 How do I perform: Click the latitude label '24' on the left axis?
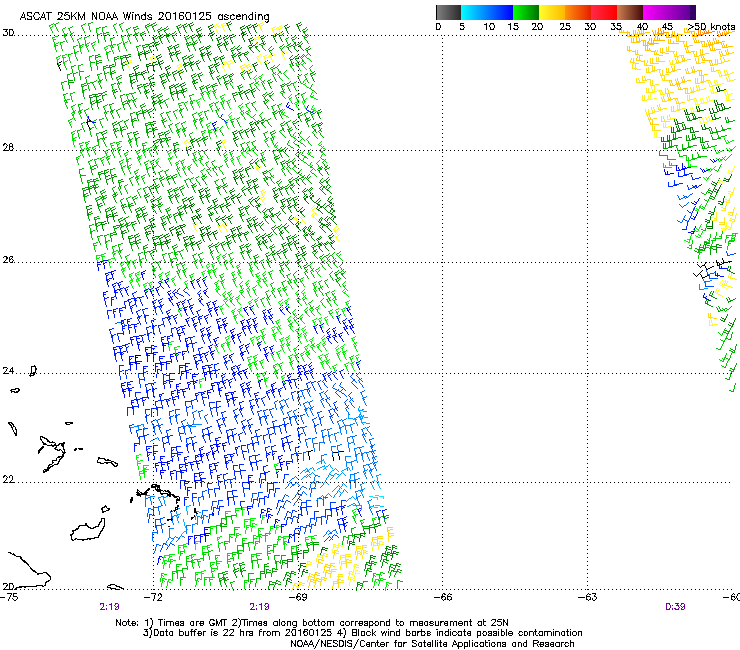[x=8, y=371]
